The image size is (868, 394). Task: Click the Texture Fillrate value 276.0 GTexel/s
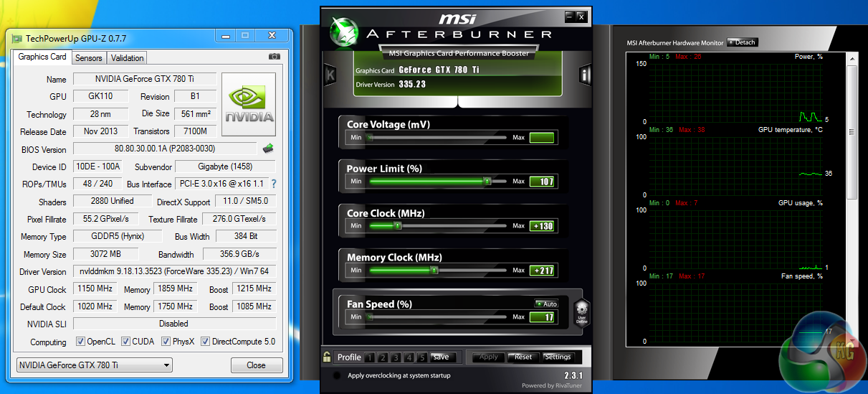[x=239, y=219]
